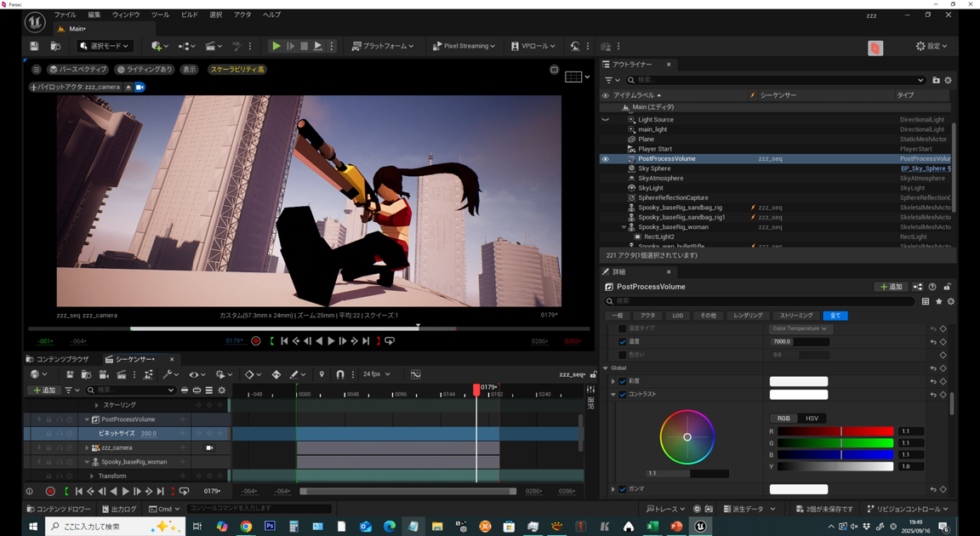This screenshot has height=536, width=980.
Task: Click the 追加 button in details panel
Action: click(x=891, y=287)
